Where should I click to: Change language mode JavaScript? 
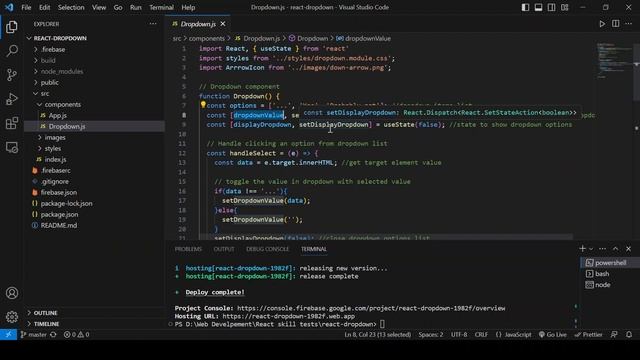coord(513,334)
